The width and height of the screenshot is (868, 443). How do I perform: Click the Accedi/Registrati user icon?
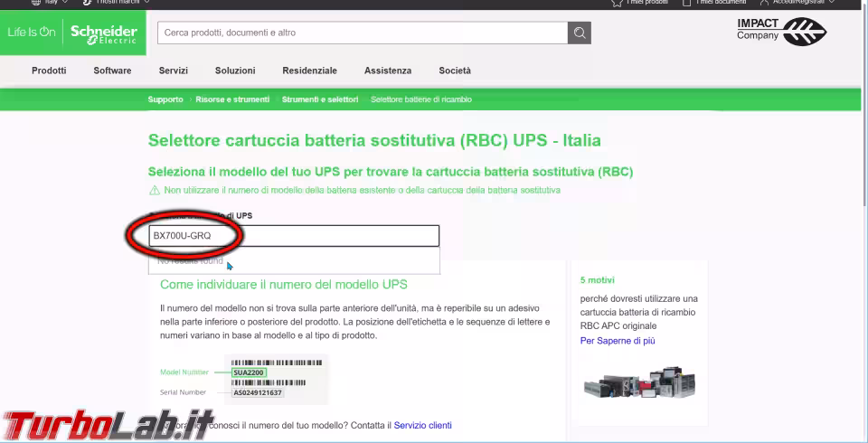tap(764, 3)
